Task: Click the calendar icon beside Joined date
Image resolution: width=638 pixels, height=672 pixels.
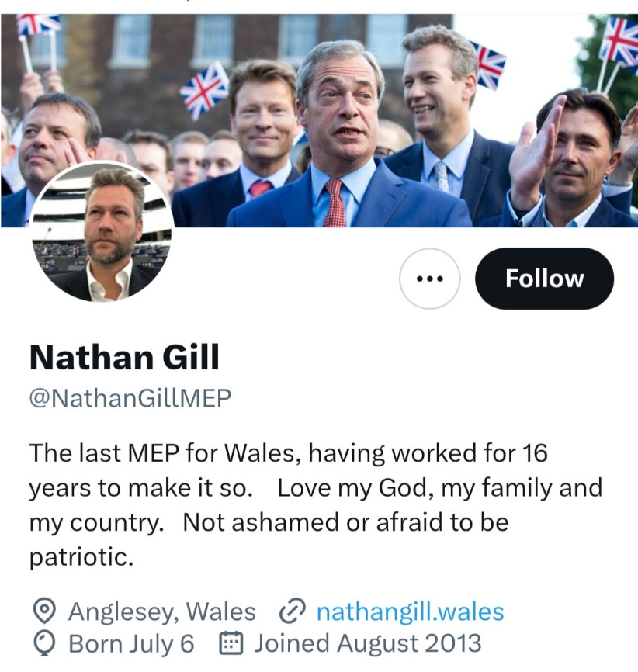Action: 230,643
